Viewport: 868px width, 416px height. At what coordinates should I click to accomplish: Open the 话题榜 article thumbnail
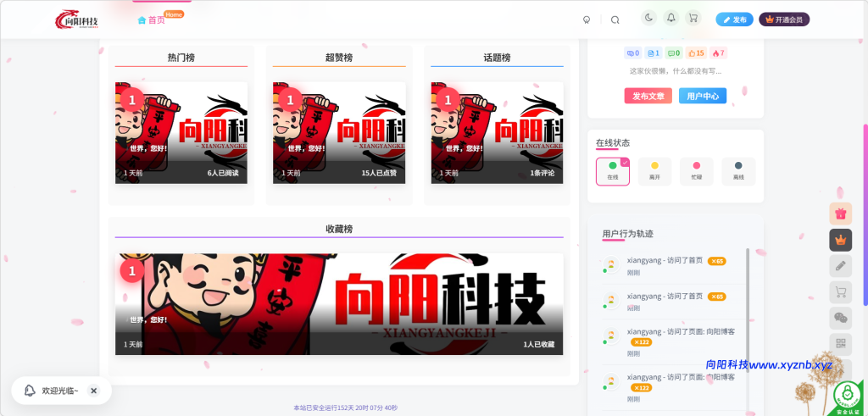[x=497, y=133]
